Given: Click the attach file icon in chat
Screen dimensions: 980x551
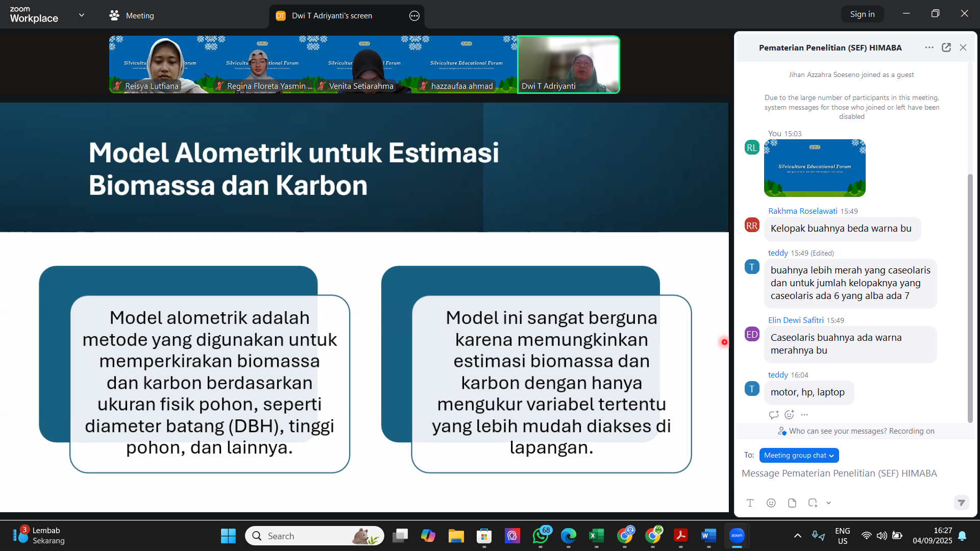Looking at the screenshot, I should (x=792, y=503).
